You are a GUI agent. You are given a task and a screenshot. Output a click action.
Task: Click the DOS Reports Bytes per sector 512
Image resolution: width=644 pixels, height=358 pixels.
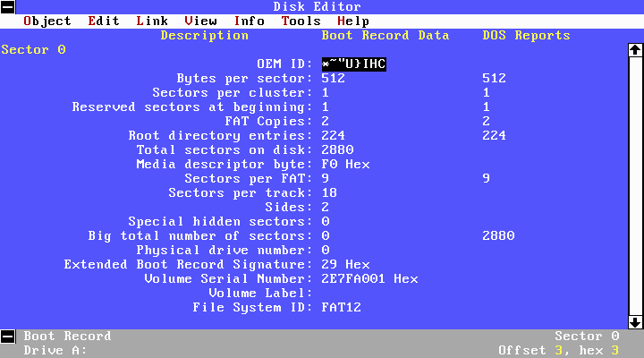(x=494, y=78)
